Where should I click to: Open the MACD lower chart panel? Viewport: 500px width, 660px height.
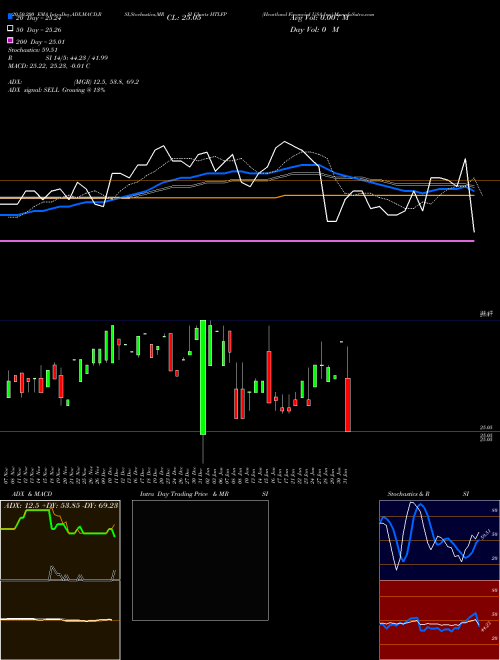click(60, 620)
